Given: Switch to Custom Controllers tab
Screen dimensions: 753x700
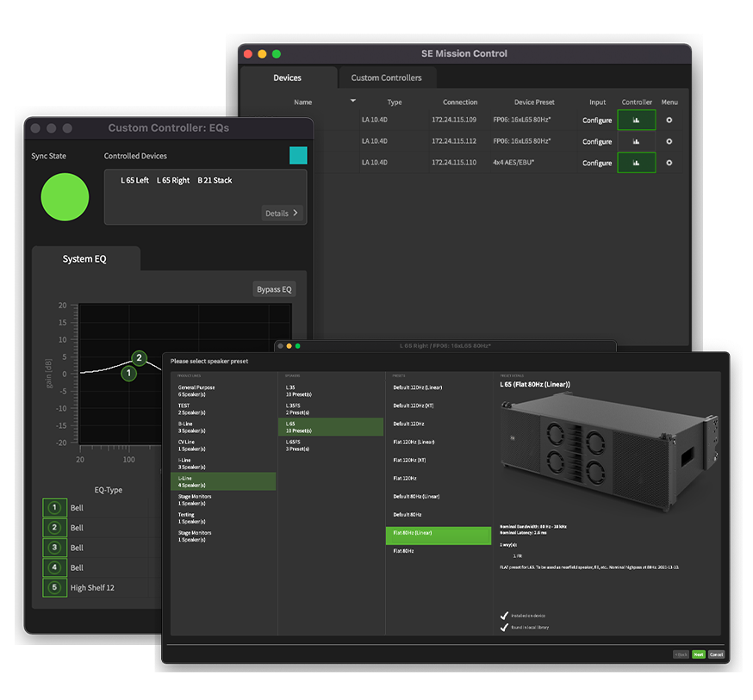Looking at the screenshot, I should [387, 77].
